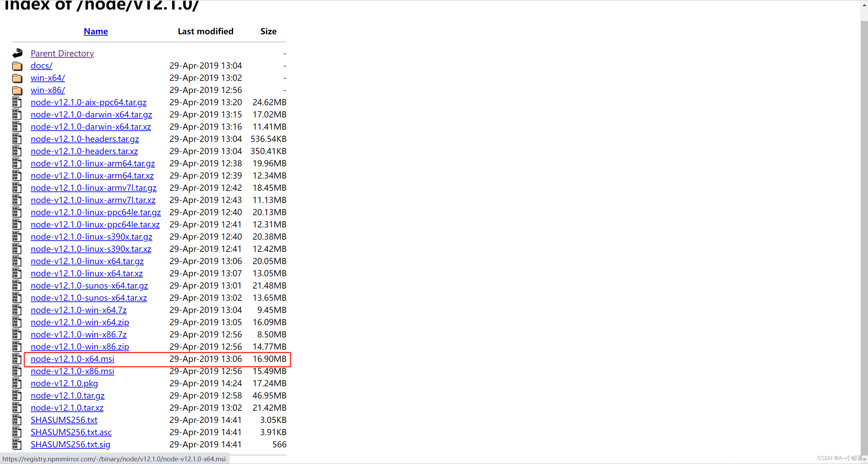
Task: Click file icon next to node-v12.1.0.tar.gz
Action: point(17,395)
